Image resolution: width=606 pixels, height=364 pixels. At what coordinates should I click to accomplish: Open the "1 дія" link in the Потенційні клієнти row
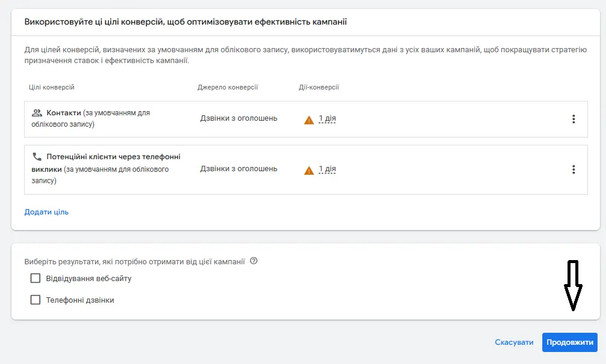pyautogui.click(x=327, y=169)
